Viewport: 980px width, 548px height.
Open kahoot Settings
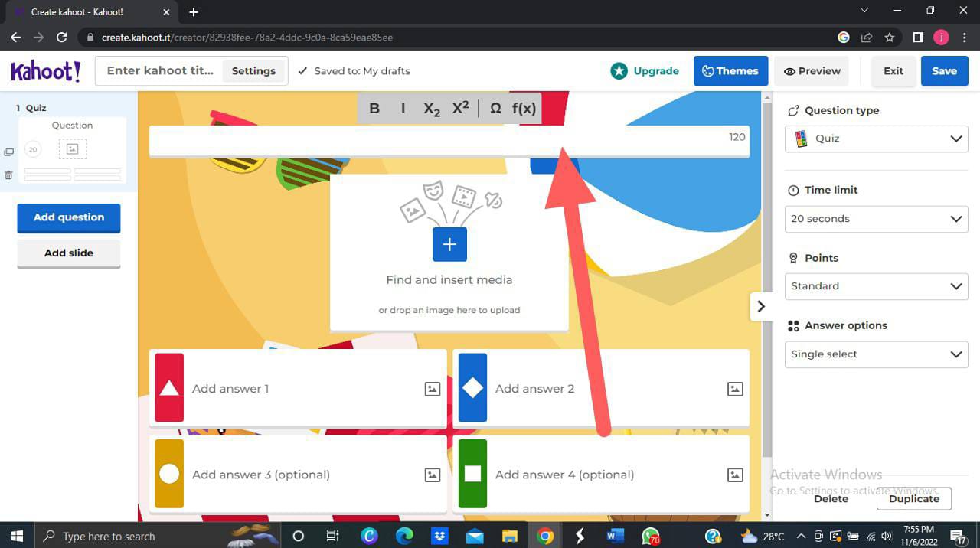pos(253,71)
